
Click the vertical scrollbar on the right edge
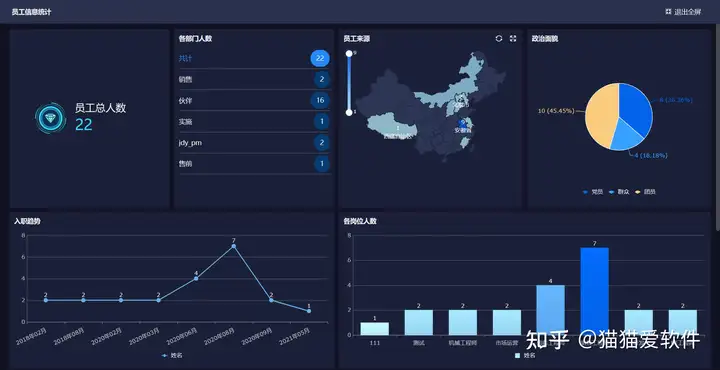click(x=717, y=129)
